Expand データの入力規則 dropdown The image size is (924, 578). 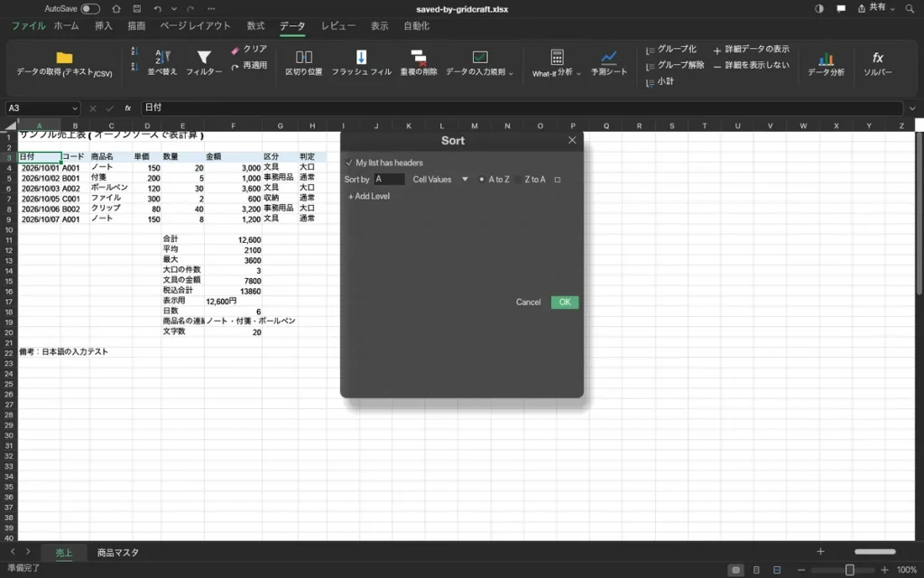[511, 73]
